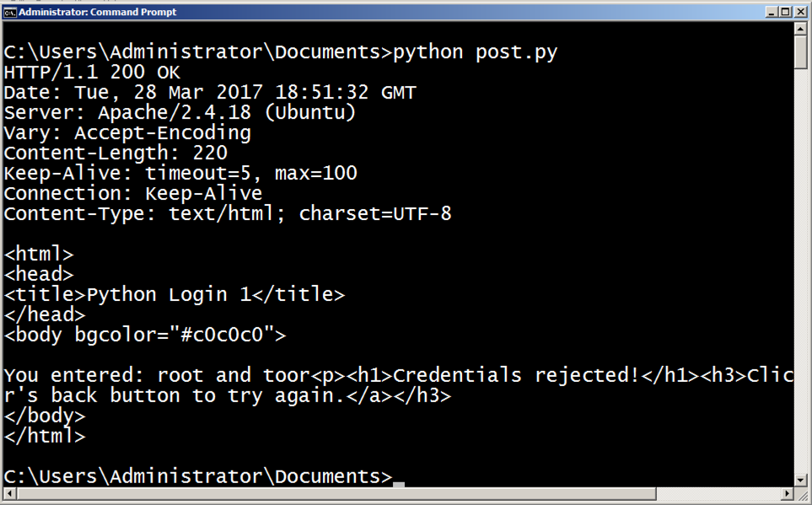Maximize the Command Prompt window

click(x=785, y=11)
